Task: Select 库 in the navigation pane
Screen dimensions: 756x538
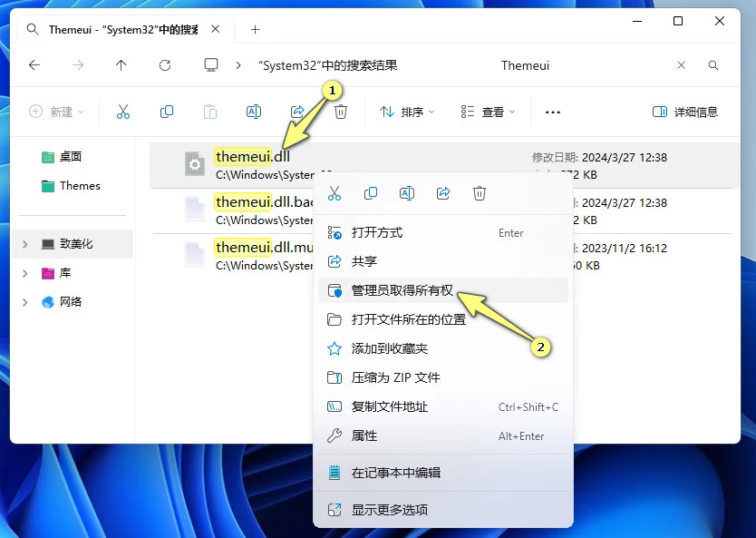Action: tap(64, 273)
